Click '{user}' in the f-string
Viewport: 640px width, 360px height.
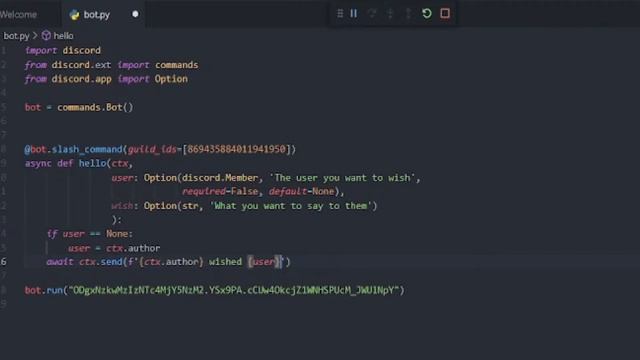[264, 262]
